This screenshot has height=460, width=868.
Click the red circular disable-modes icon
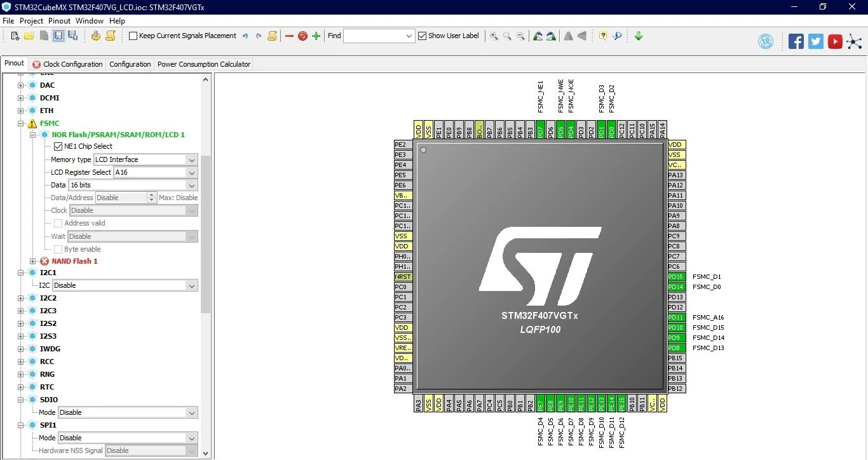point(302,36)
